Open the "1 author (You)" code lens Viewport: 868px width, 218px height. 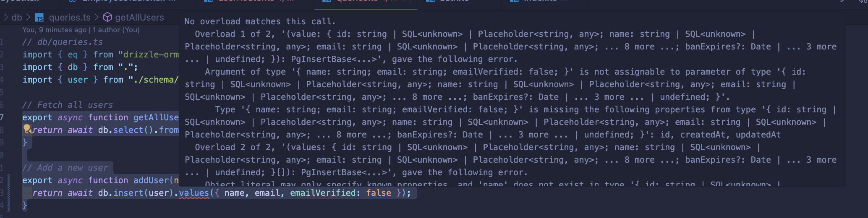tap(116, 30)
